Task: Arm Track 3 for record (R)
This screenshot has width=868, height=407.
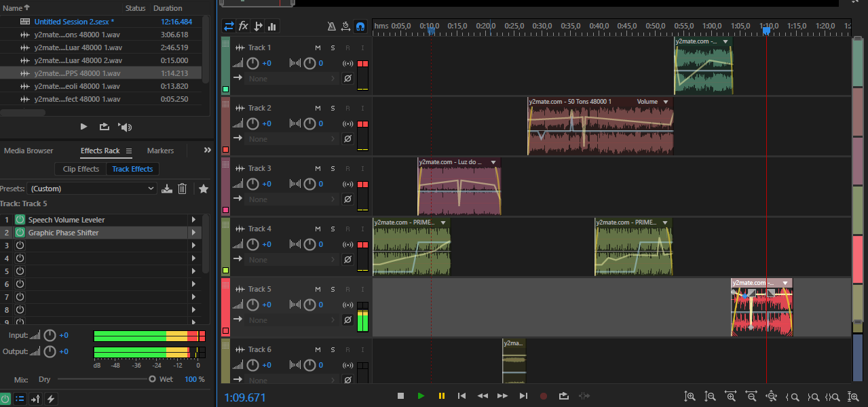Action: click(x=347, y=169)
